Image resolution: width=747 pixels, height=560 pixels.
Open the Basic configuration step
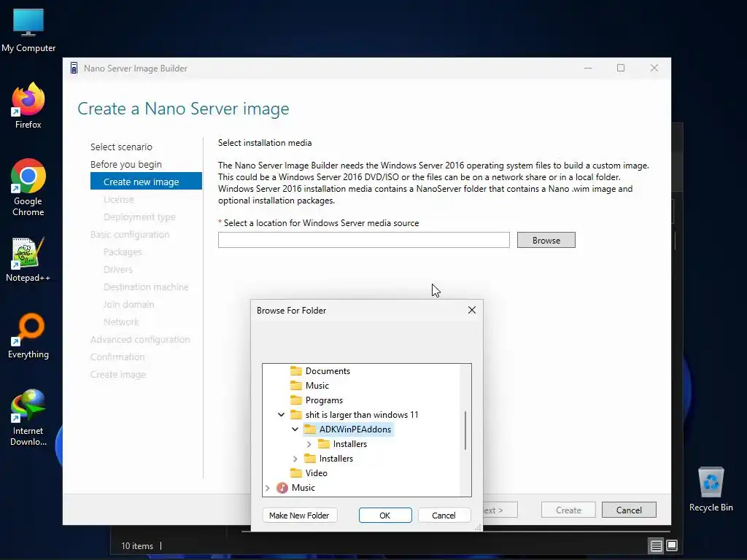click(x=130, y=234)
